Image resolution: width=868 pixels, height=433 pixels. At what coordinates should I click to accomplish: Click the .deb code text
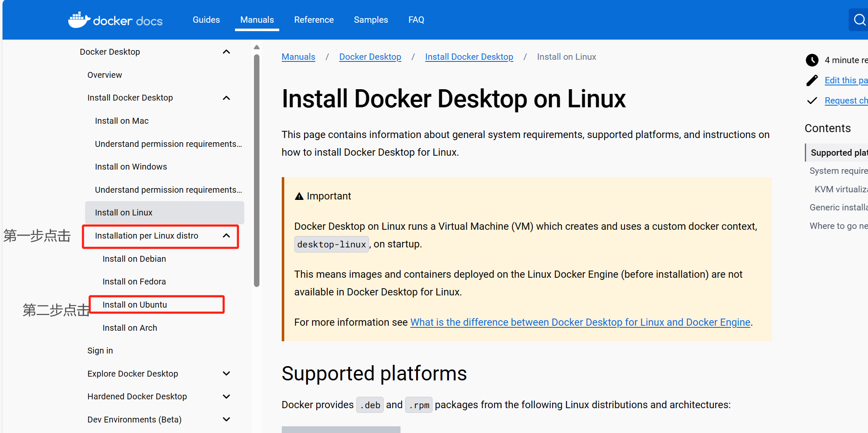pos(370,405)
